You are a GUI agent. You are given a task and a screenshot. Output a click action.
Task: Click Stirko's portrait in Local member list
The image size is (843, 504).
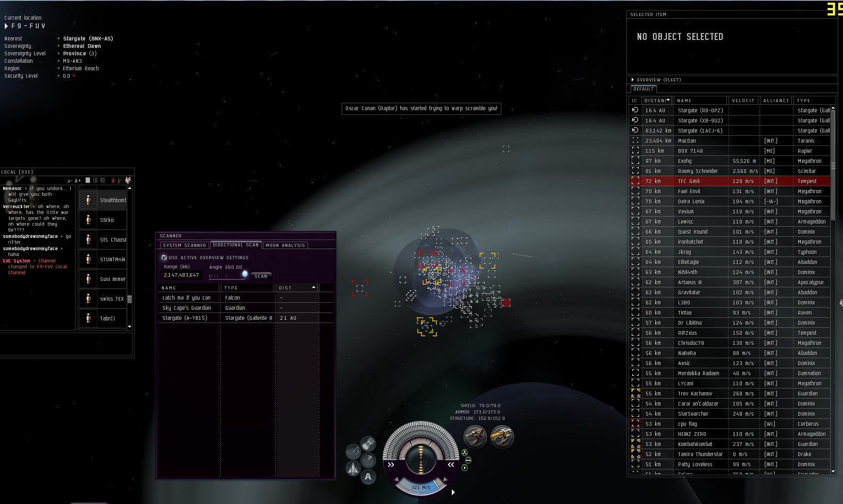click(88, 220)
